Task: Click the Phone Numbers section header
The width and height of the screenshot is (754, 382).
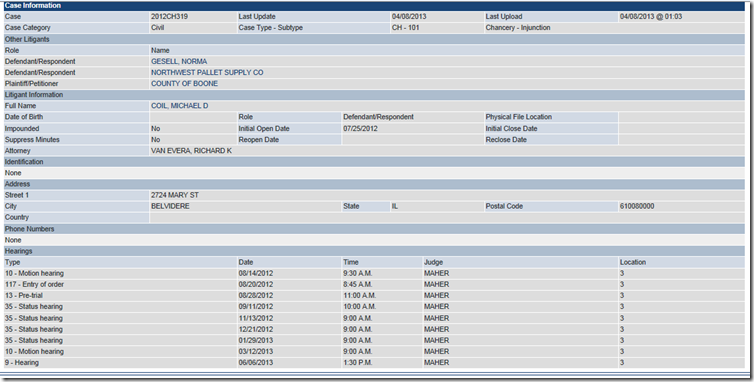Action: click(x=375, y=229)
